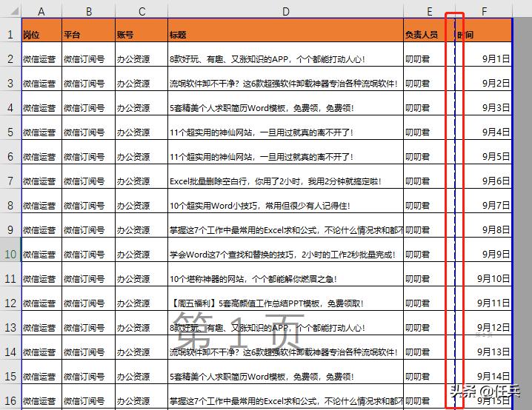
Task: Click row 2 title 8款好玩、有趣、又涨知识的APP
Action: 286,54
